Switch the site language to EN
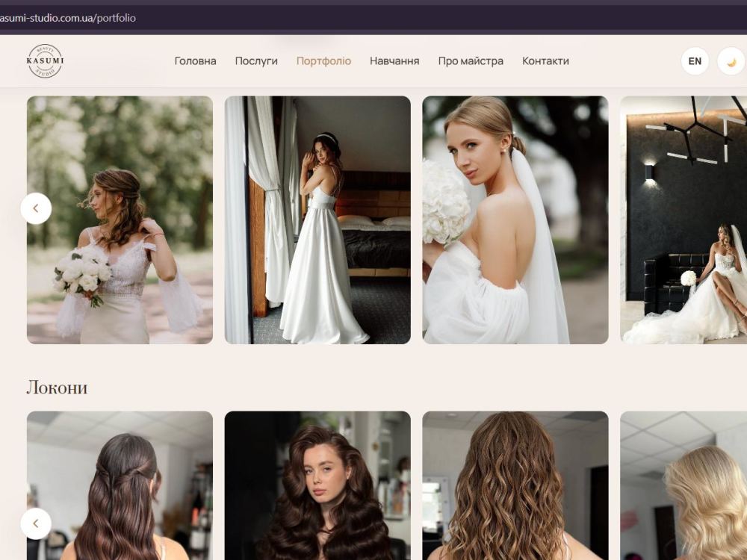 695,61
